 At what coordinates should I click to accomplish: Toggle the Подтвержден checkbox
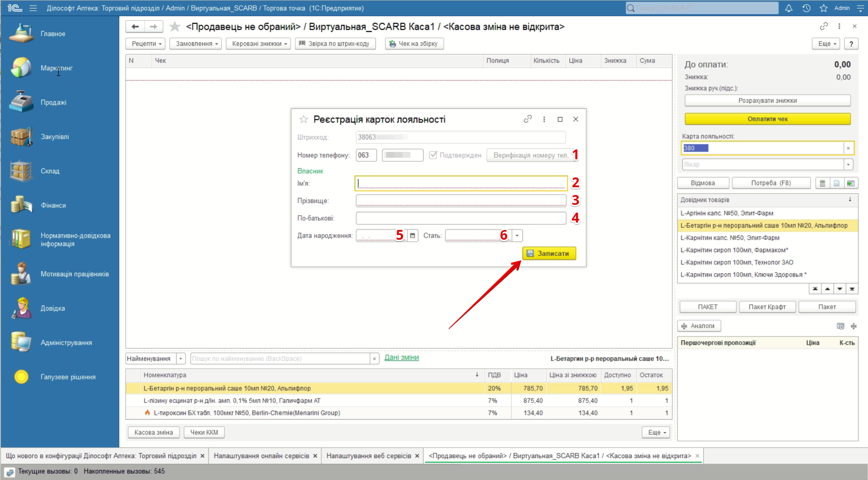click(x=433, y=155)
